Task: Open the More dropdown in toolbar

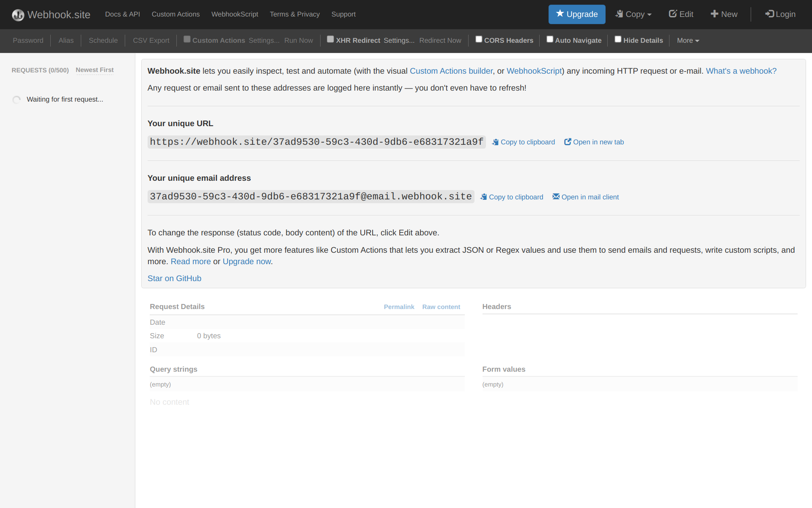Action: (688, 41)
